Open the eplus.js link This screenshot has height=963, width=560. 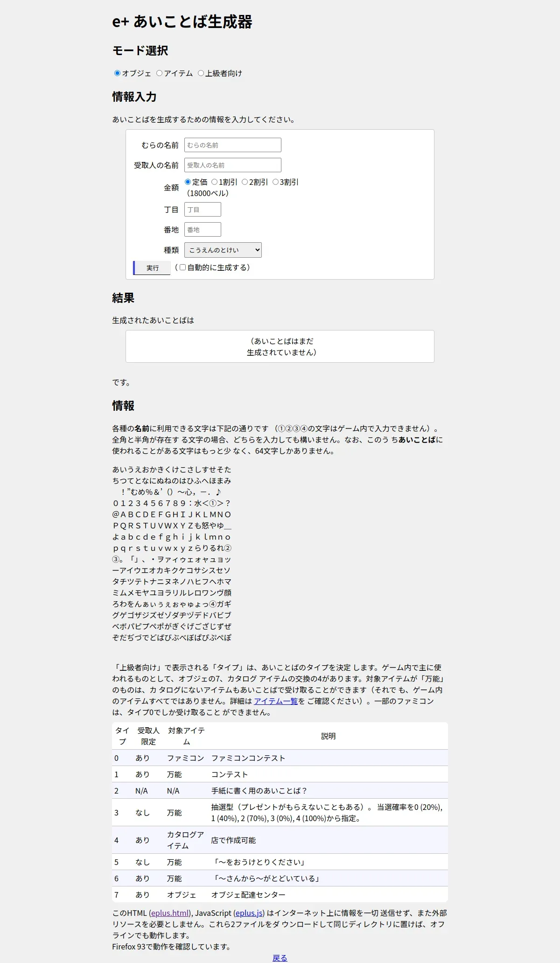pyautogui.click(x=249, y=913)
